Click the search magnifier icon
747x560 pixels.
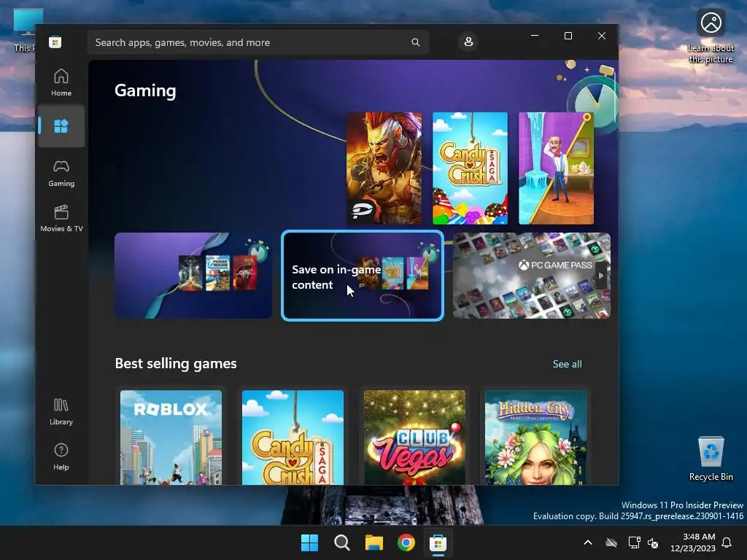415,42
